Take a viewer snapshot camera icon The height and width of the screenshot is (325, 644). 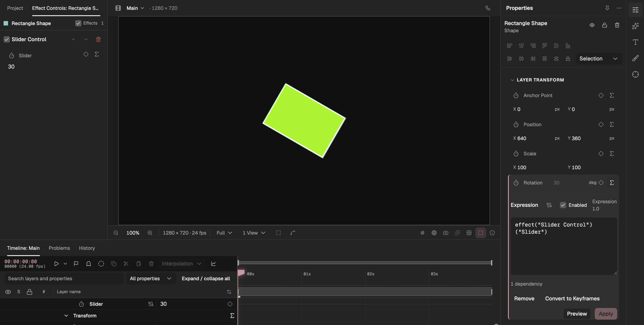446,233
